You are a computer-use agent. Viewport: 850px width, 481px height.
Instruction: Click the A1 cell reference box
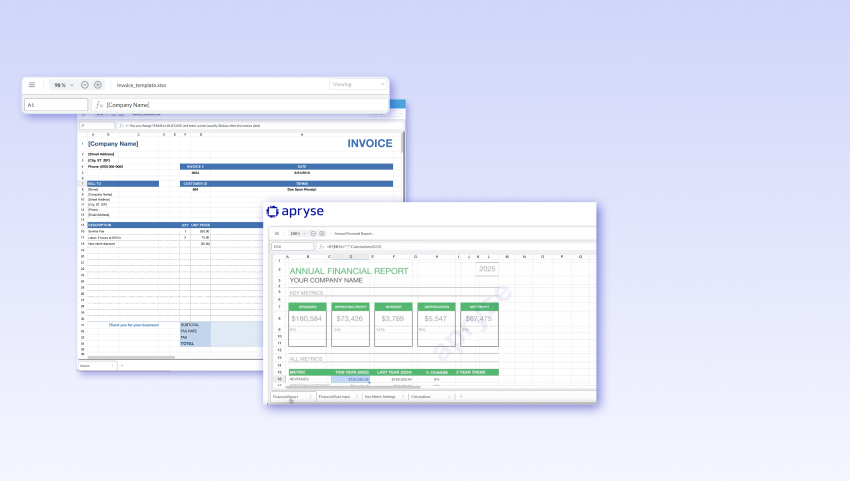click(x=56, y=105)
